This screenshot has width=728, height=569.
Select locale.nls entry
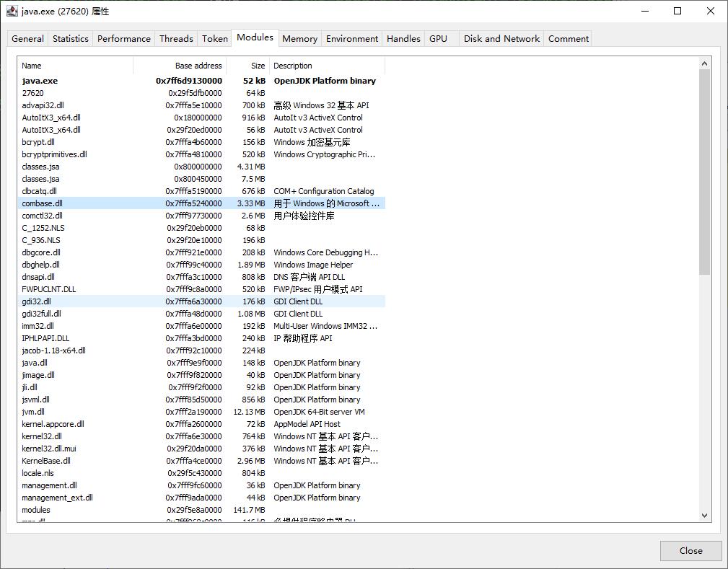(x=201, y=473)
